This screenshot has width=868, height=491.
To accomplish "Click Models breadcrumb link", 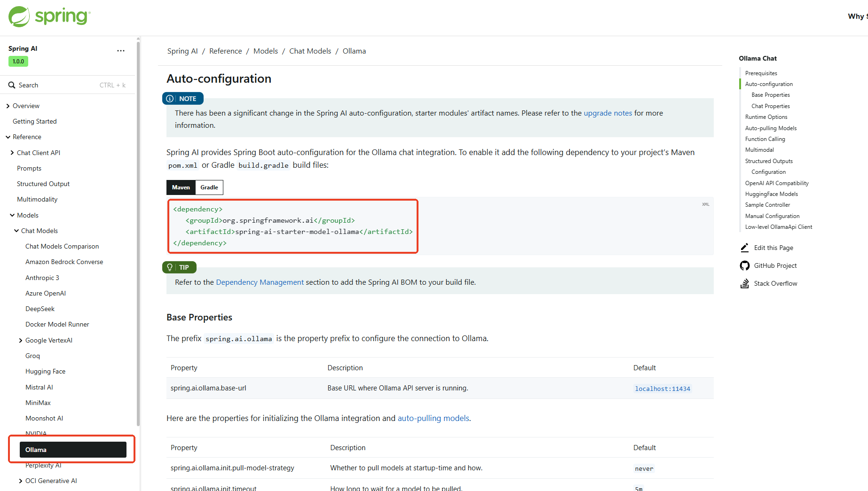I will (266, 51).
